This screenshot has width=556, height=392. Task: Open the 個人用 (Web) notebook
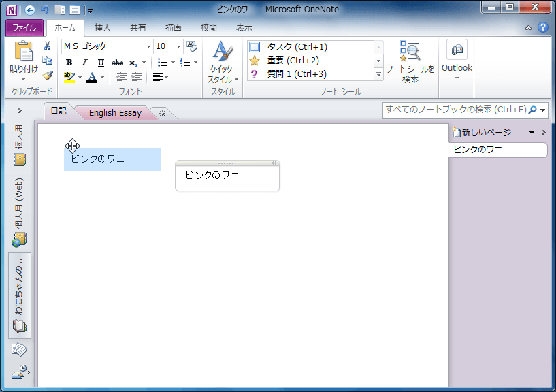coord(20,212)
